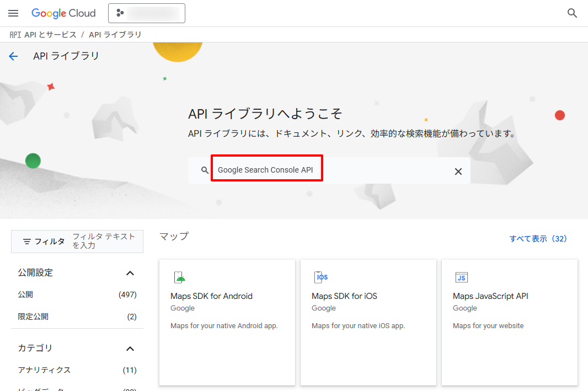Collapse the カテゴリ filter section
The width and height of the screenshot is (588, 391).
130,349
